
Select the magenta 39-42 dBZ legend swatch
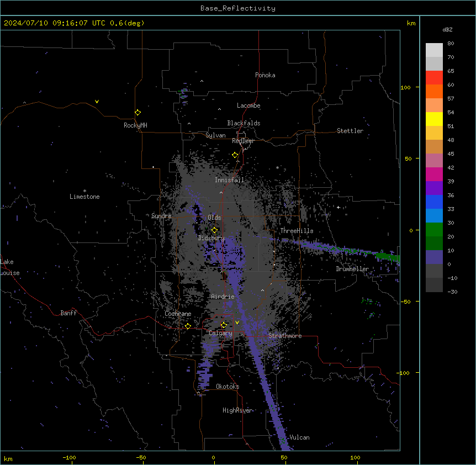click(434, 174)
